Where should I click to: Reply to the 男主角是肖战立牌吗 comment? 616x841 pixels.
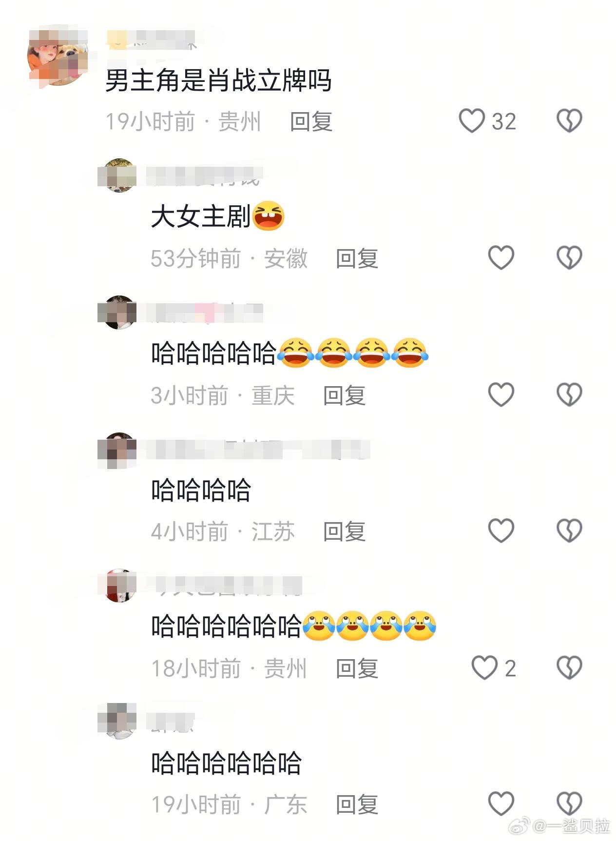pos(311,121)
